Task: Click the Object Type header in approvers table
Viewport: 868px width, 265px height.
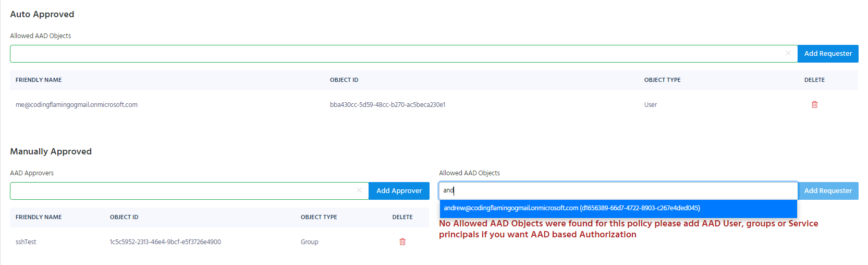Action: (x=319, y=217)
